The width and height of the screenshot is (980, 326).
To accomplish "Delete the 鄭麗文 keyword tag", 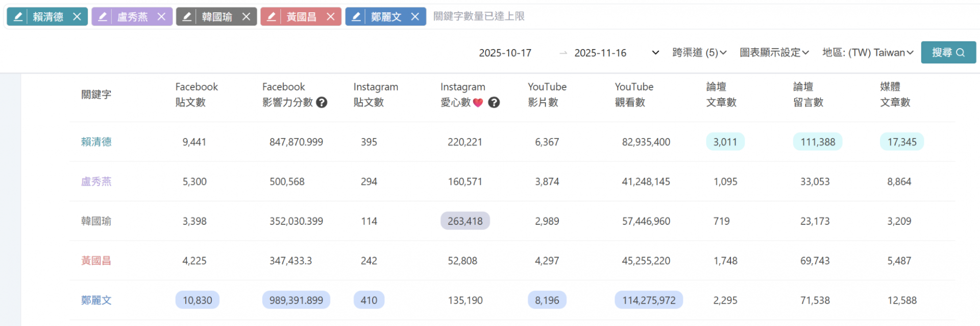I will (415, 17).
